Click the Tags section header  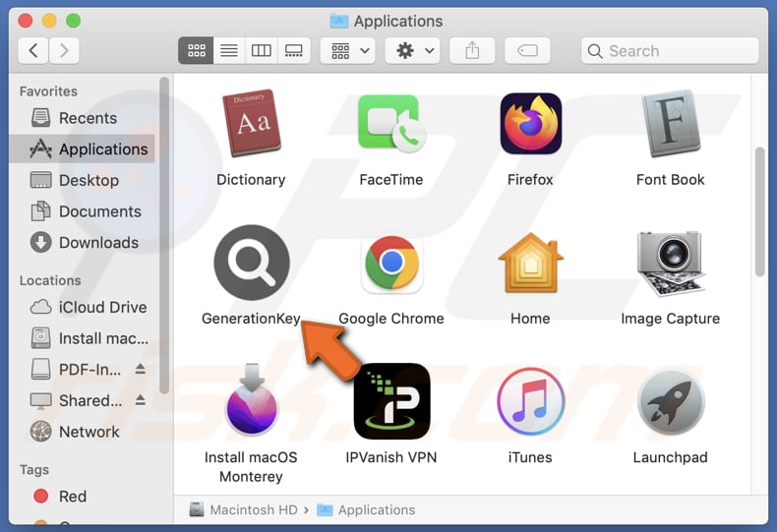coord(34,470)
